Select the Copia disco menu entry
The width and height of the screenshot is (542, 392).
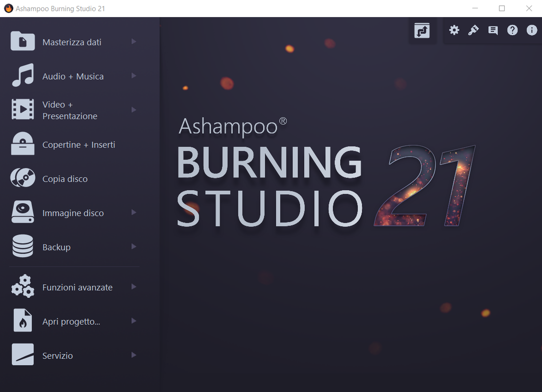(x=74, y=178)
